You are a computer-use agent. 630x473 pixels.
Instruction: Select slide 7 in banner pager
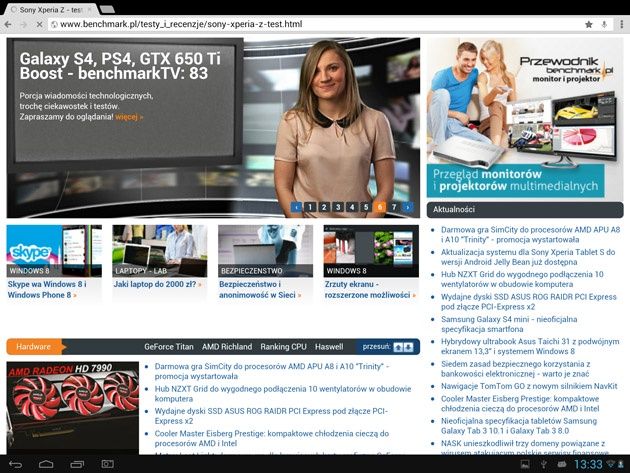click(x=394, y=207)
